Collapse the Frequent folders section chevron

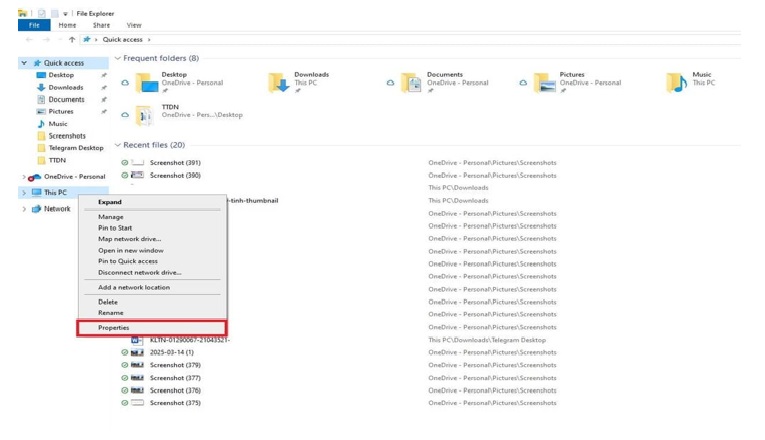click(117, 58)
